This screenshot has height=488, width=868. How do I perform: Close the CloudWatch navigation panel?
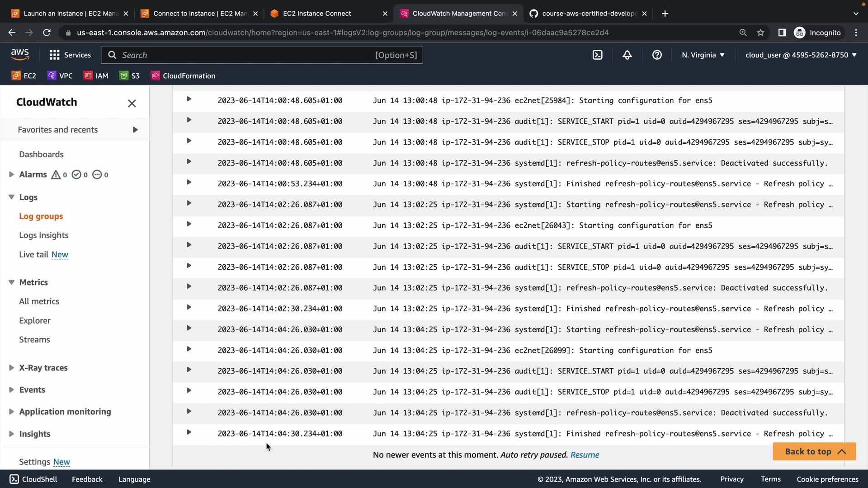point(132,103)
